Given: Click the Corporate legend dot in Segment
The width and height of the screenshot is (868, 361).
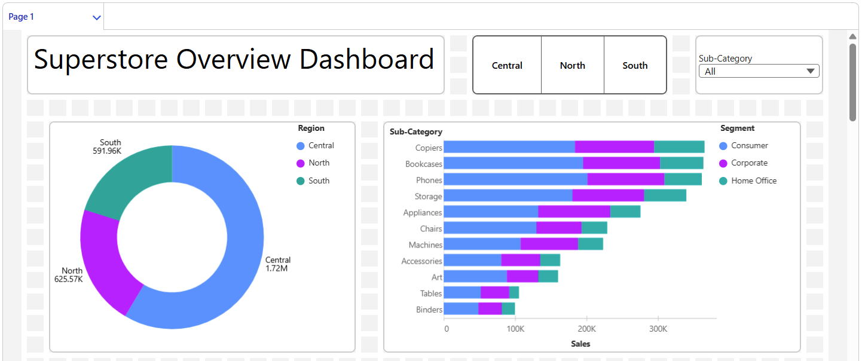Looking at the screenshot, I should [723, 163].
